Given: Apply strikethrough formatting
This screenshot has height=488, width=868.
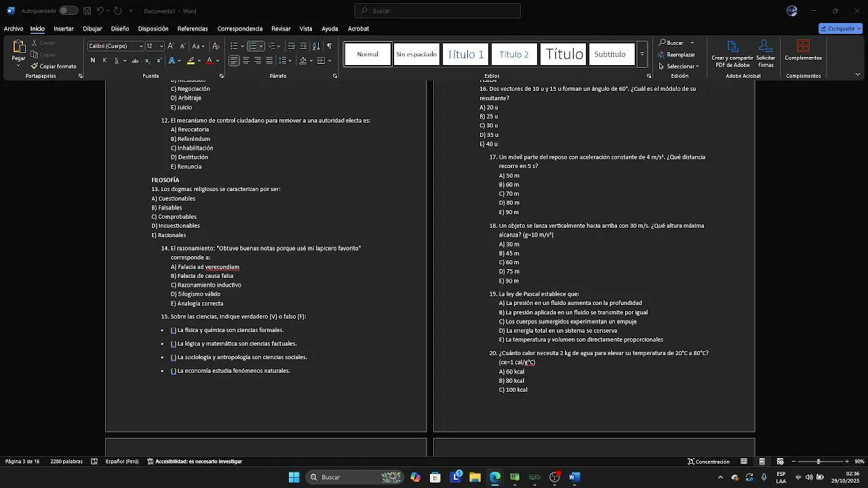Looking at the screenshot, I should (x=135, y=61).
